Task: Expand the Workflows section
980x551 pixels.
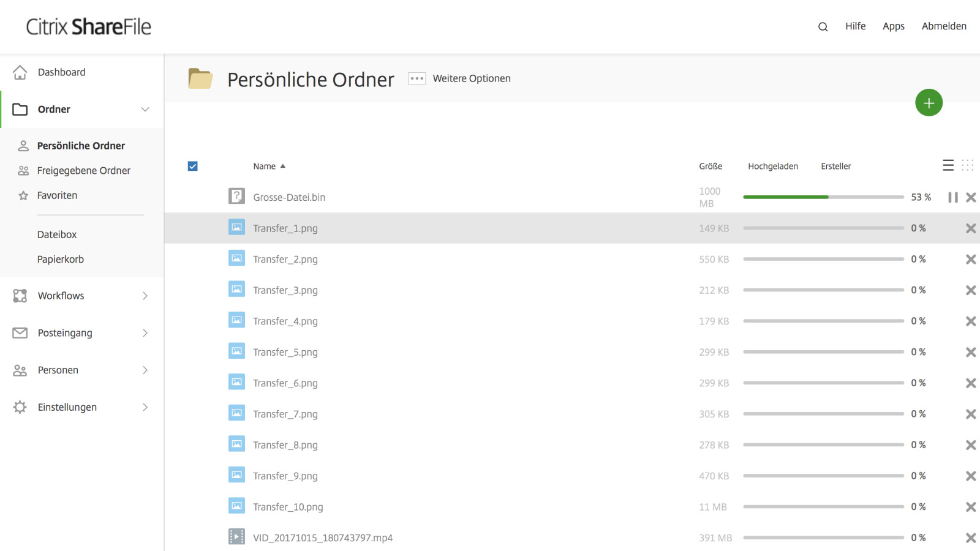Action: [x=145, y=296]
